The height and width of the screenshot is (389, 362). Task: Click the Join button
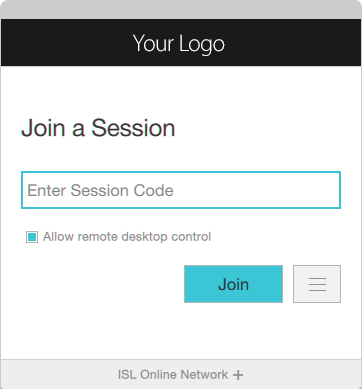(x=233, y=284)
